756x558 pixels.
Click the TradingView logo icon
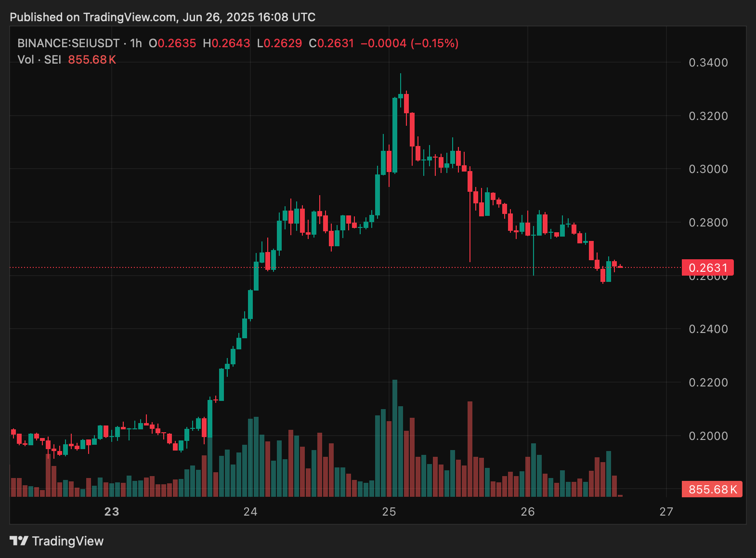pos(19,541)
